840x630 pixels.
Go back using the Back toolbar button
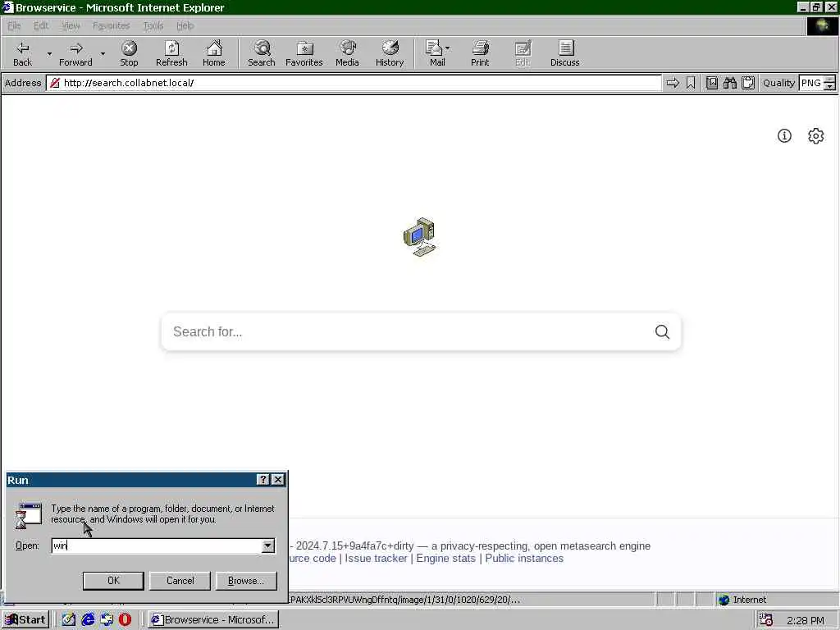pyautogui.click(x=22, y=53)
